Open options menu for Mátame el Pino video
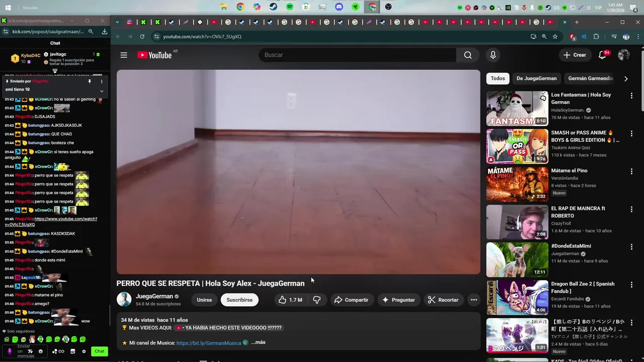 point(631,171)
